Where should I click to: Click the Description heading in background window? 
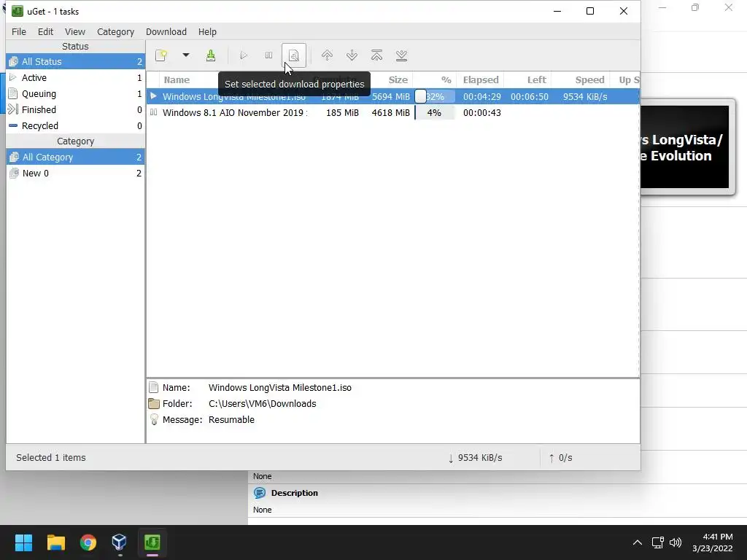coord(295,493)
